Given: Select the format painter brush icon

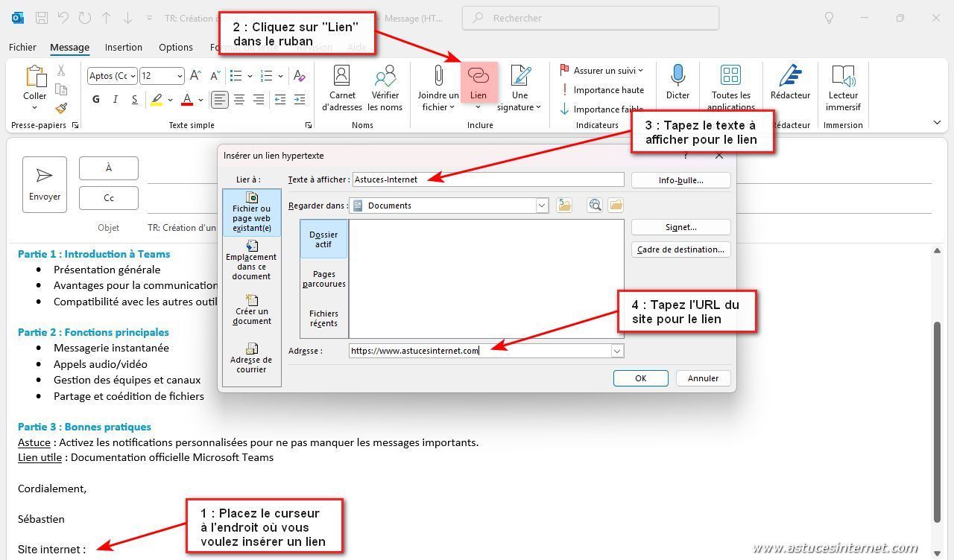Looking at the screenshot, I should (61, 108).
